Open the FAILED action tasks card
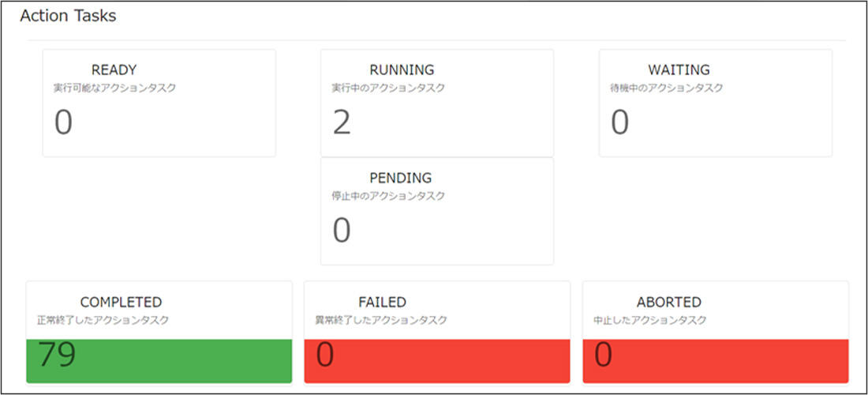 437,332
